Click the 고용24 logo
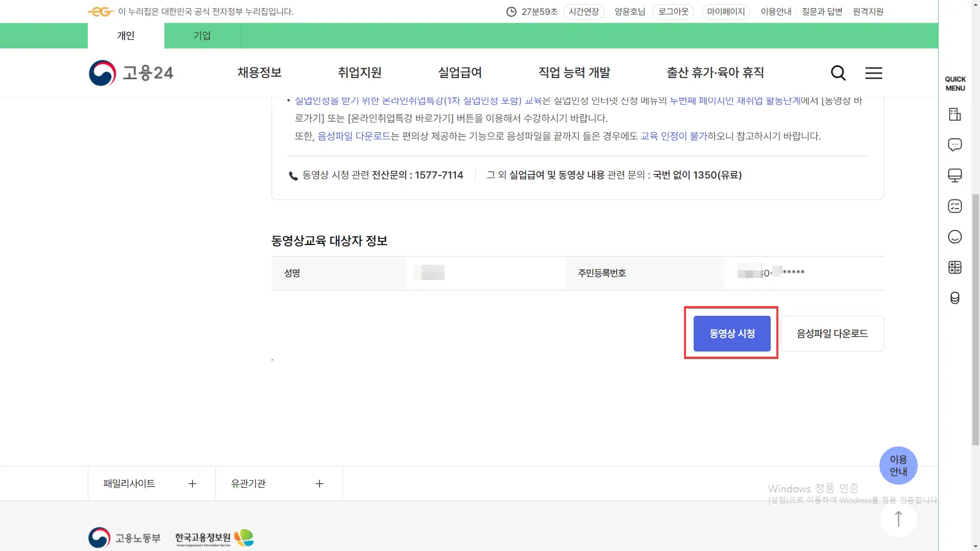This screenshot has height=551, width=980. 131,73
